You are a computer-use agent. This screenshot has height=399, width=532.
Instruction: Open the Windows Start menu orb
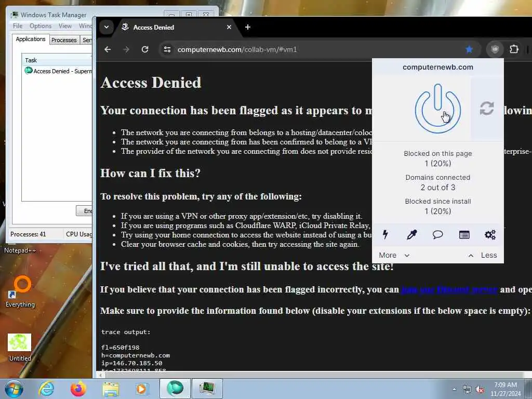pos(14,389)
